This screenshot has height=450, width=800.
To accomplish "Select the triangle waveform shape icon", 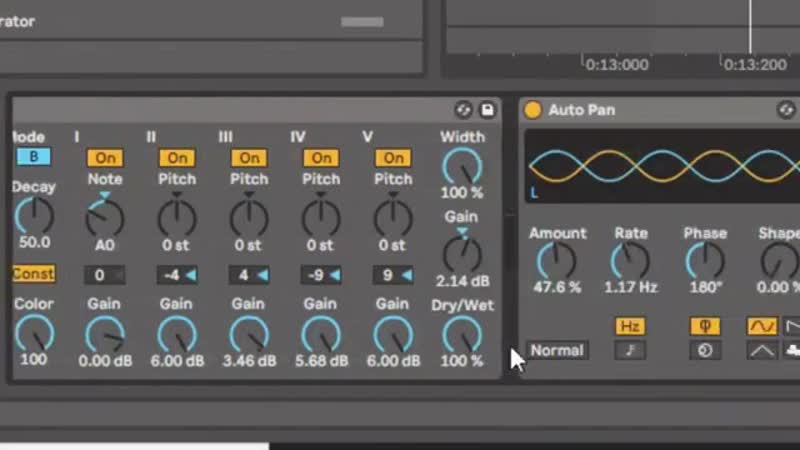I will coord(762,350).
